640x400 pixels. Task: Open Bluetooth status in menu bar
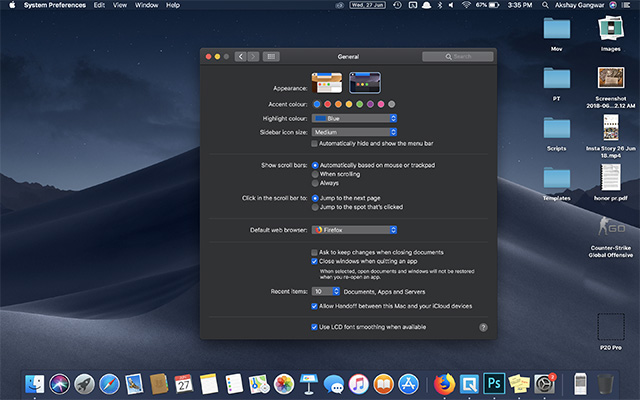[x=440, y=5]
